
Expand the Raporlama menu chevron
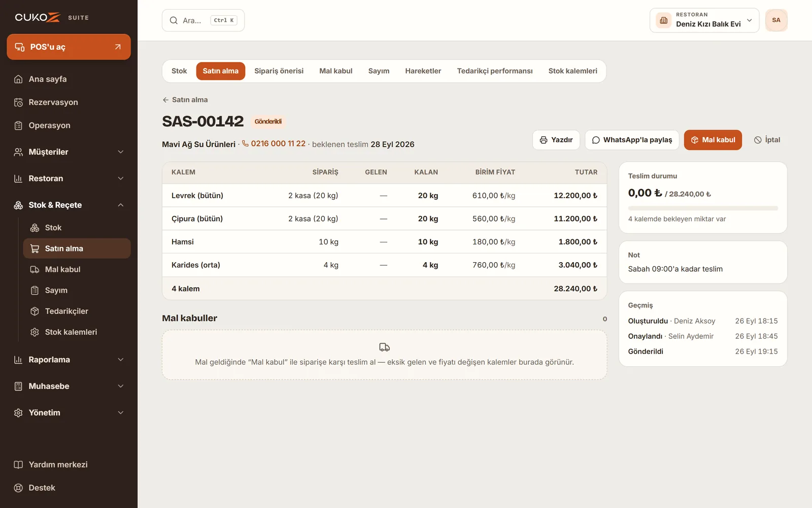(121, 360)
